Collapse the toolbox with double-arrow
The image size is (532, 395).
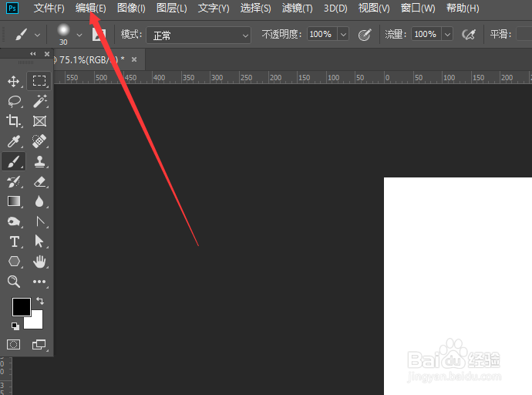(x=33, y=54)
